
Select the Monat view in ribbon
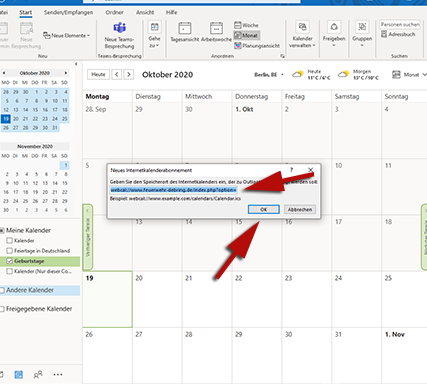246,35
